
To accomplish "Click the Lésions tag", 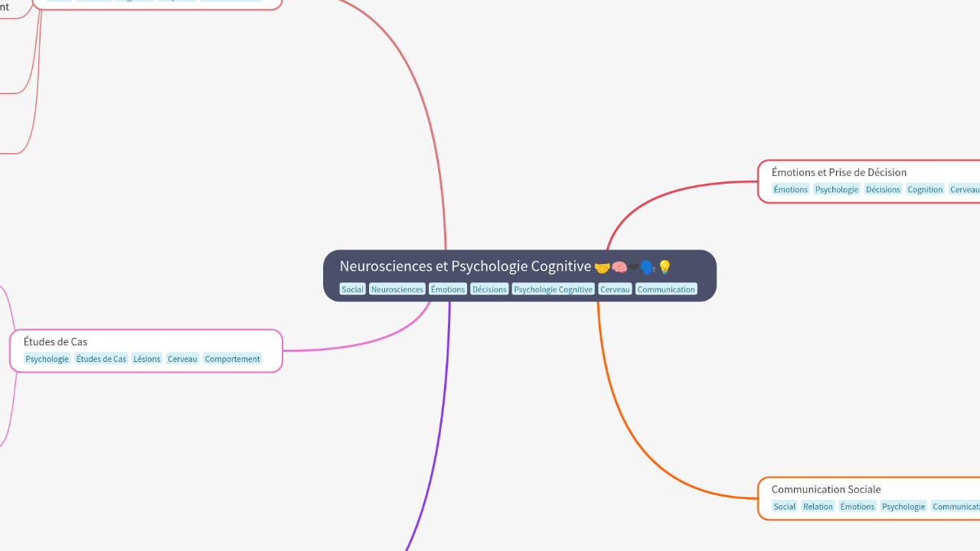I will tap(147, 359).
